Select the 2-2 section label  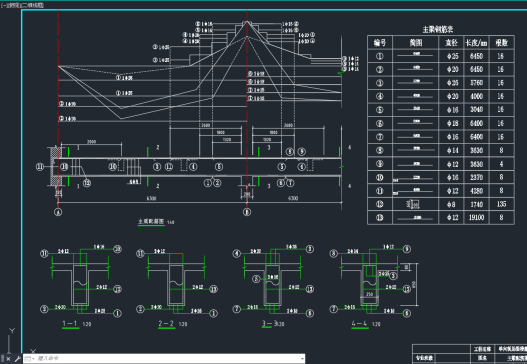[x=166, y=324]
